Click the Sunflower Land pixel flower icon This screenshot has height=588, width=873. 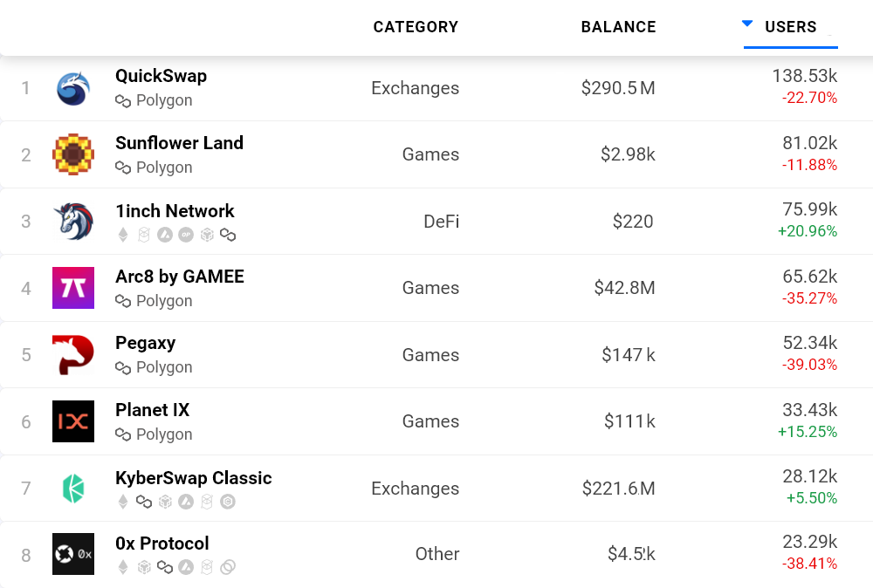73,155
